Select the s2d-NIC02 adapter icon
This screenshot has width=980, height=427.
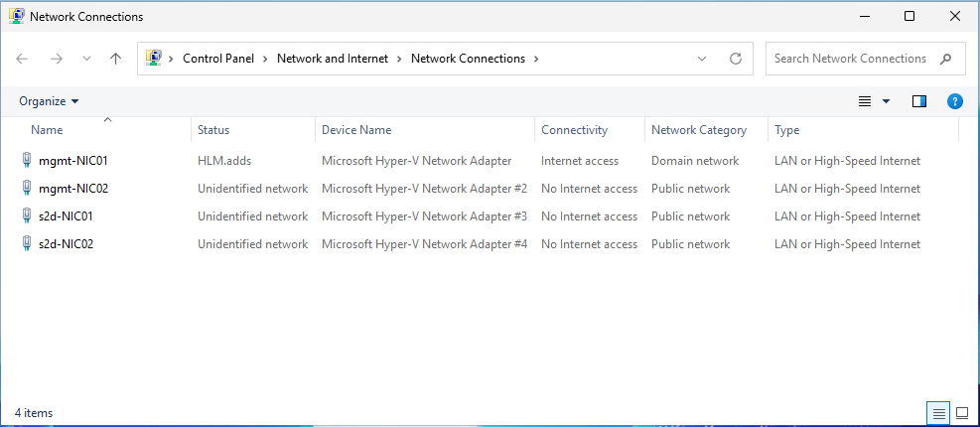click(x=26, y=244)
